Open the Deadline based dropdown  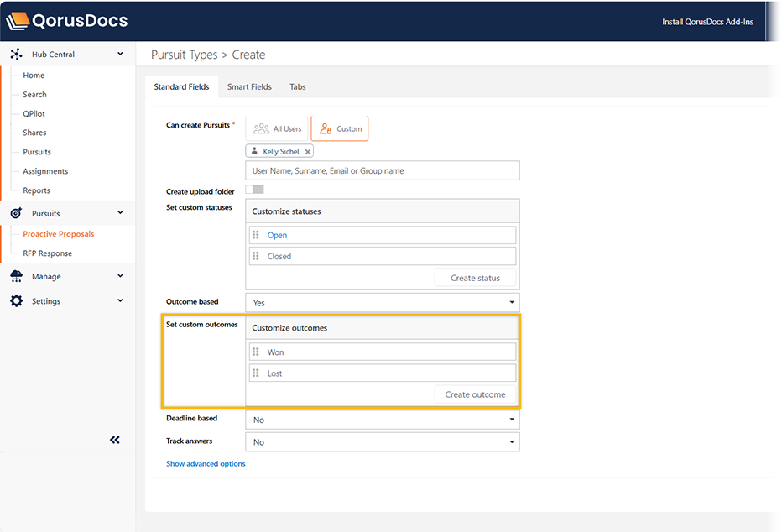[382, 420]
